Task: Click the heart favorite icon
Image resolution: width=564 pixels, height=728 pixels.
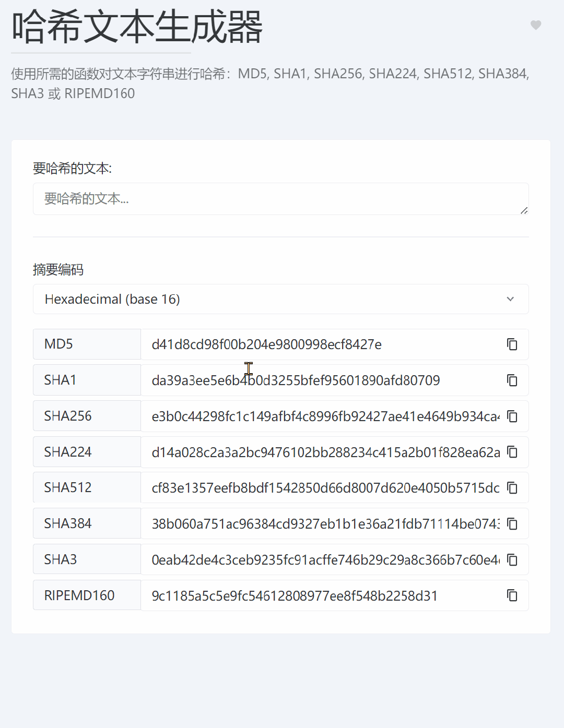Action: [536, 25]
